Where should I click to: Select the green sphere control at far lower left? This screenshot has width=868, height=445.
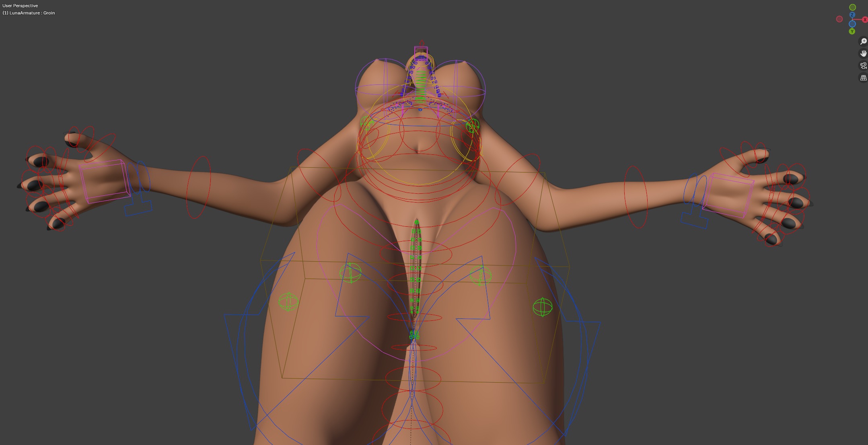[x=288, y=301]
